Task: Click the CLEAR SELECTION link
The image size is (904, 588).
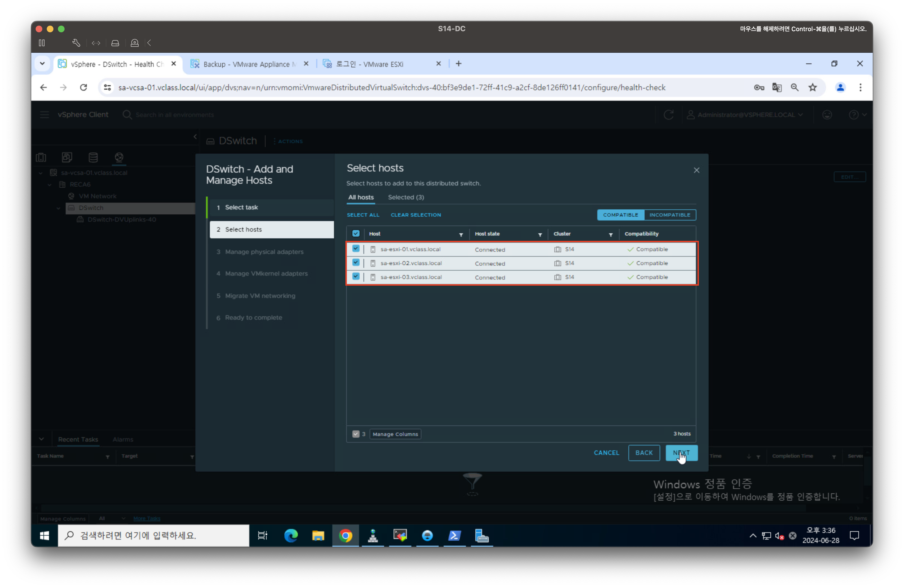Action: click(416, 215)
